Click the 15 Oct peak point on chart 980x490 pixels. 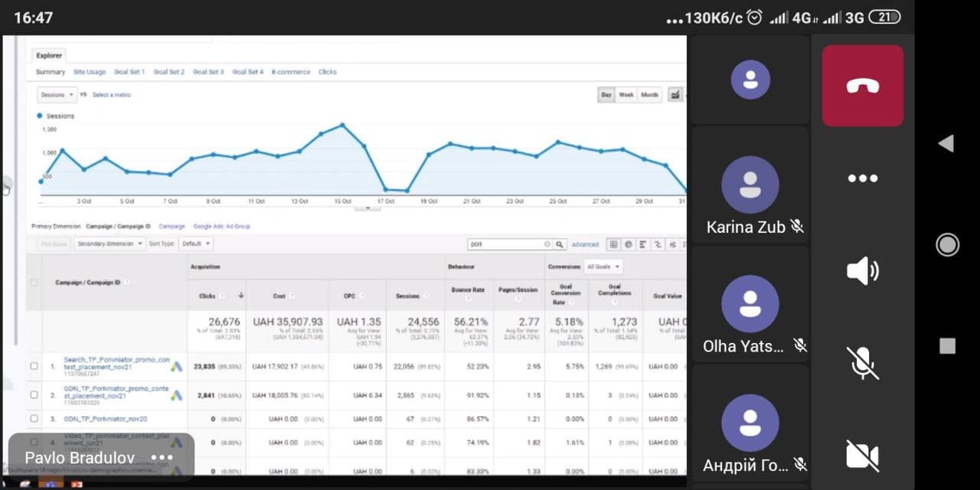pyautogui.click(x=342, y=125)
